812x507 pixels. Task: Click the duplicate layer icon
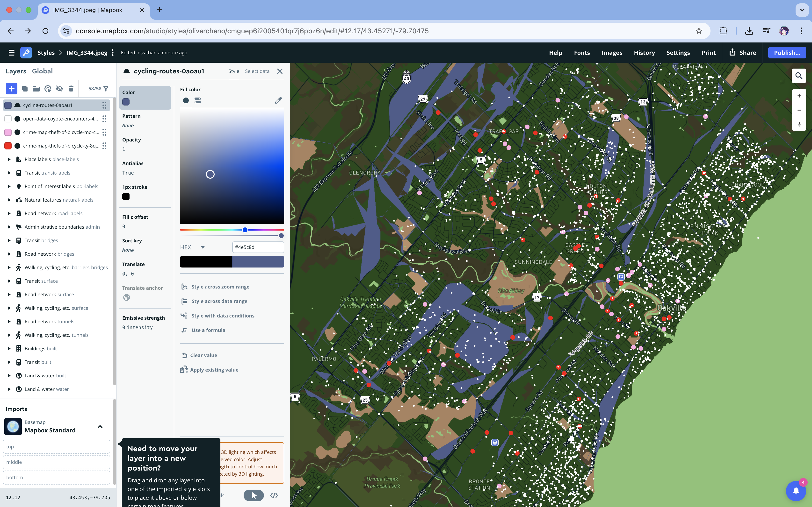[24, 89]
